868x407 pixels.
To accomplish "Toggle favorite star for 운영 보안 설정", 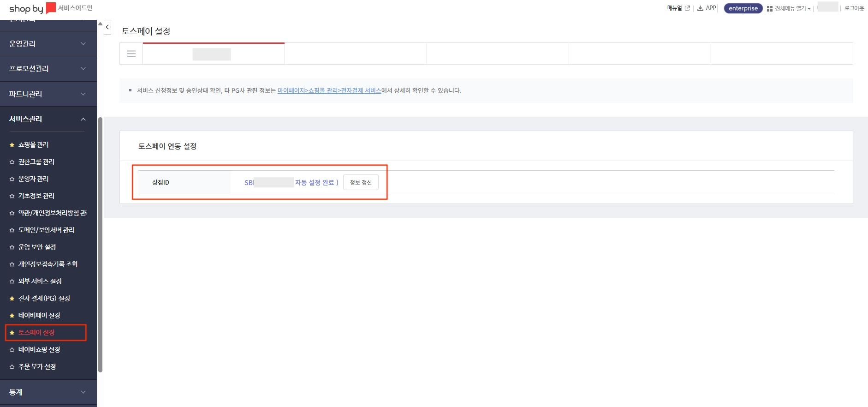I will point(12,247).
